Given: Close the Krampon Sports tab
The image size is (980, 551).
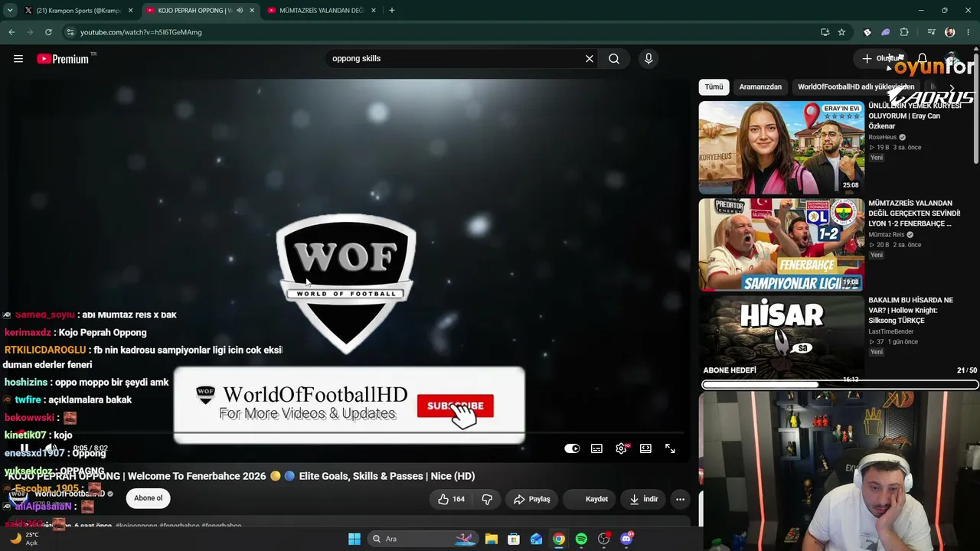Looking at the screenshot, I should 130,11.
